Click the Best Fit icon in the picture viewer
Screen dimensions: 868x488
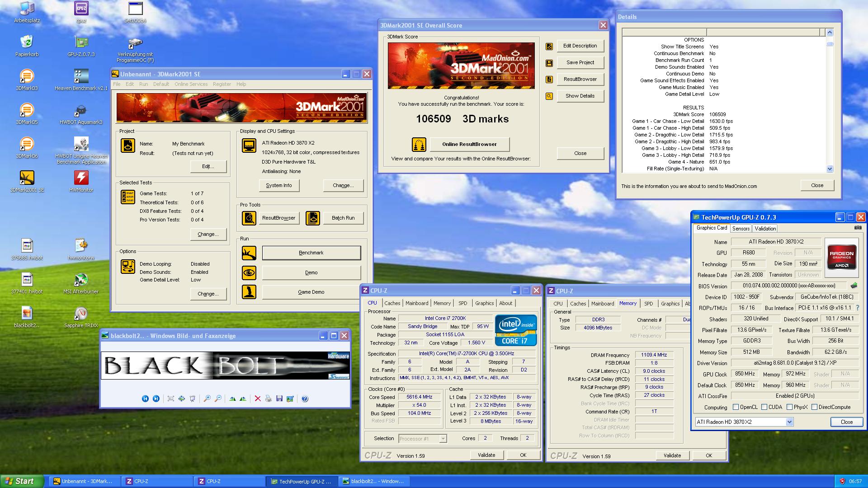point(170,399)
